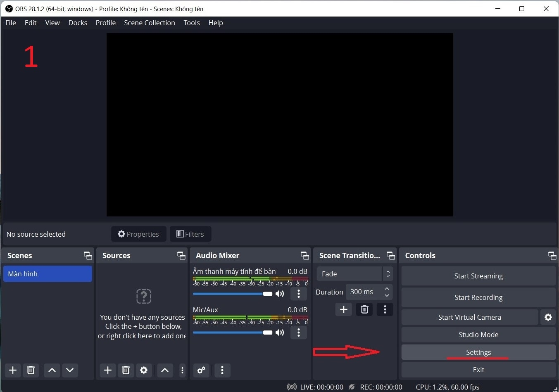Increase transition duration with up arrow

click(387, 288)
